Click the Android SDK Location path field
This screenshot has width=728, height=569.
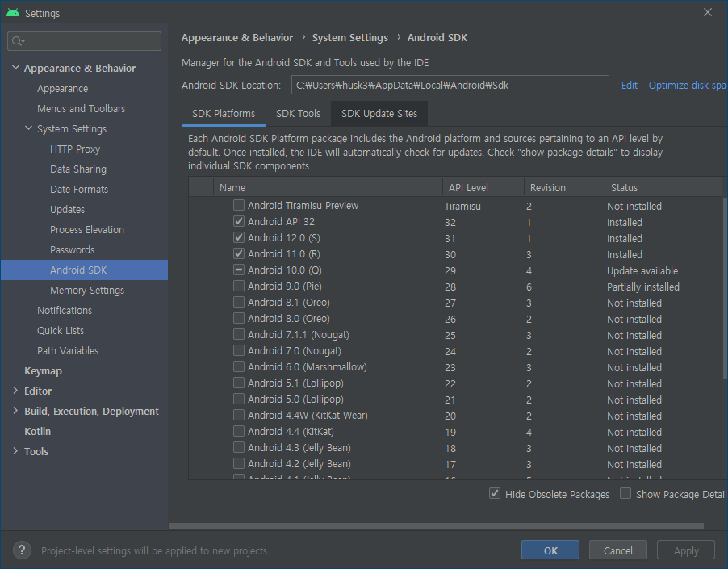(450, 85)
